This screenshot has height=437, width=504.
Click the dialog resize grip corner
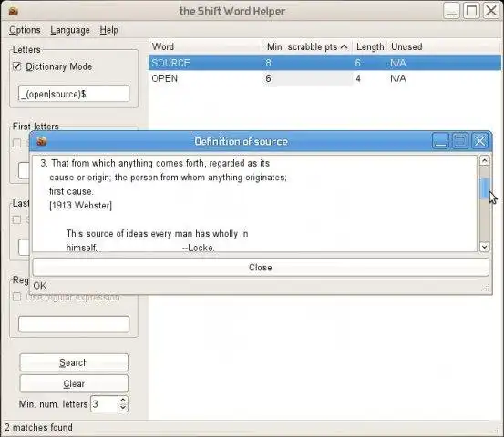tap(486, 288)
